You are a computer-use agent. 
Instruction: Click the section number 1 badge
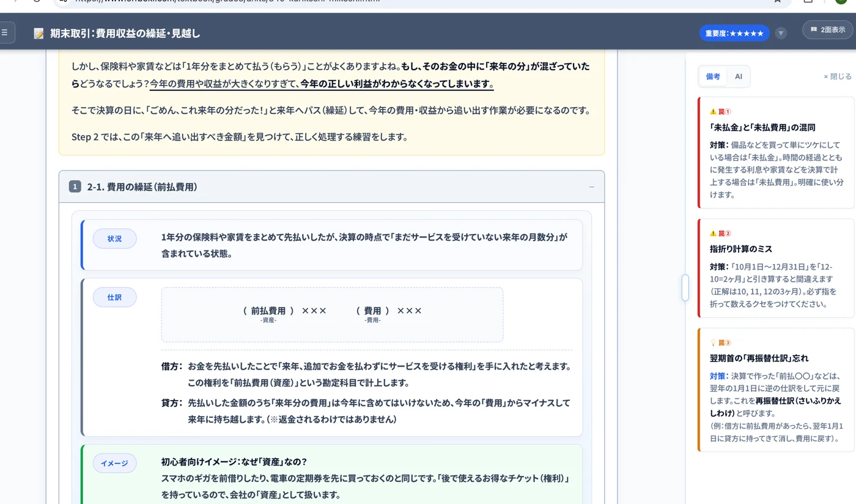click(x=75, y=187)
